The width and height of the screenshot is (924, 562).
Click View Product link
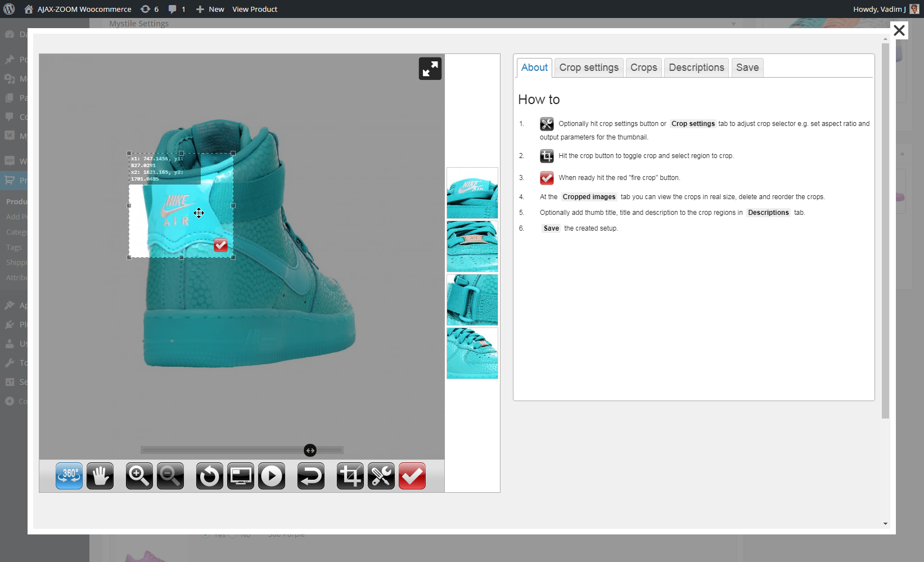click(255, 9)
